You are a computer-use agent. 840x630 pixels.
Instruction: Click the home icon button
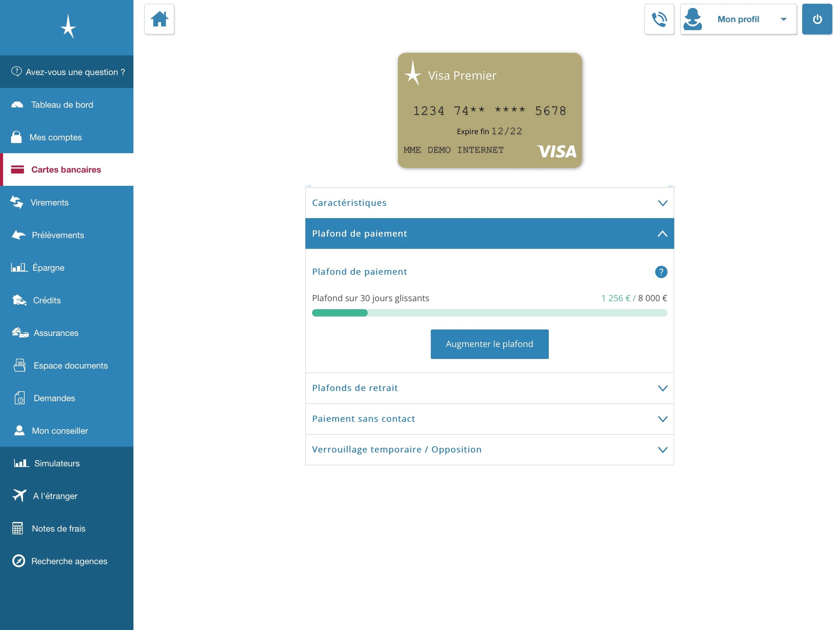(x=159, y=19)
